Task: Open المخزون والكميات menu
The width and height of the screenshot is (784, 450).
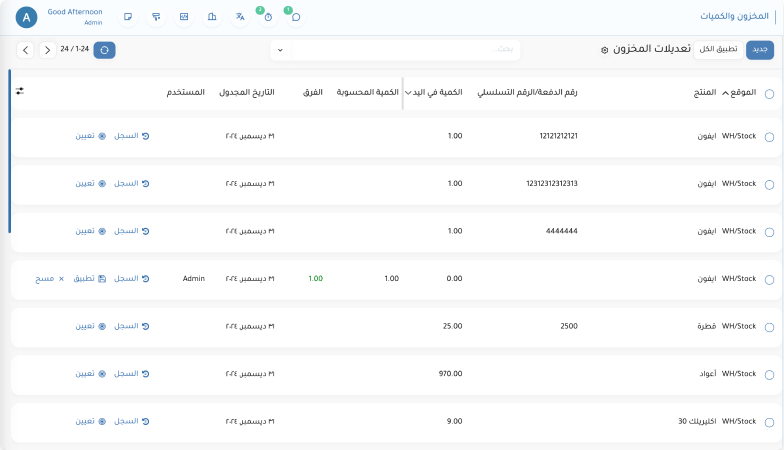Action: pos(735,17)
